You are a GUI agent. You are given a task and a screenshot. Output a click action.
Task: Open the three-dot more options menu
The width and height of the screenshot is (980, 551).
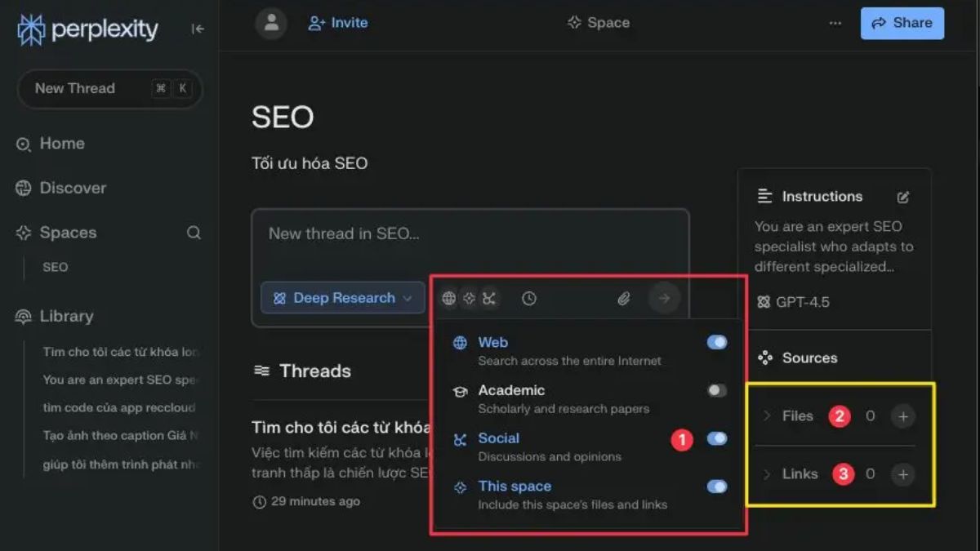click(x=835, y=23)
